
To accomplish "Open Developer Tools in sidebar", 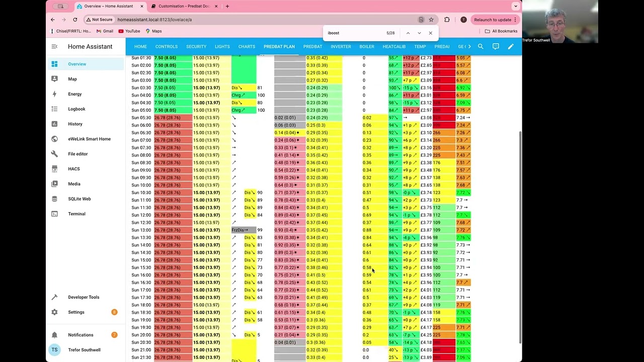I will coord(86,297).
